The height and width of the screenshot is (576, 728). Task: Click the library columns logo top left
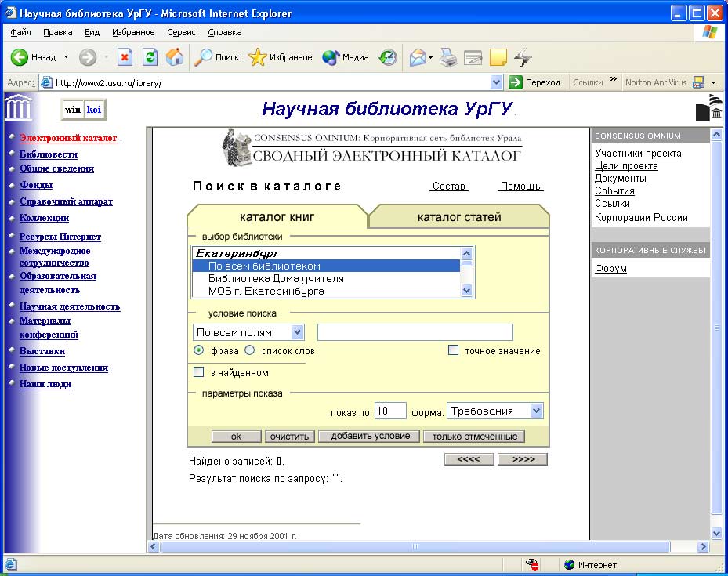(19, 107)
